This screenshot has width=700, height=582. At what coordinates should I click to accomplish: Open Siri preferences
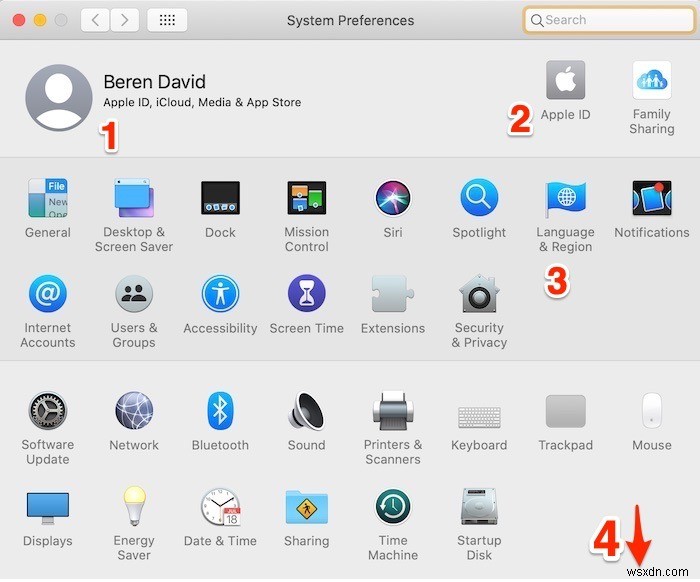(393, 198)
